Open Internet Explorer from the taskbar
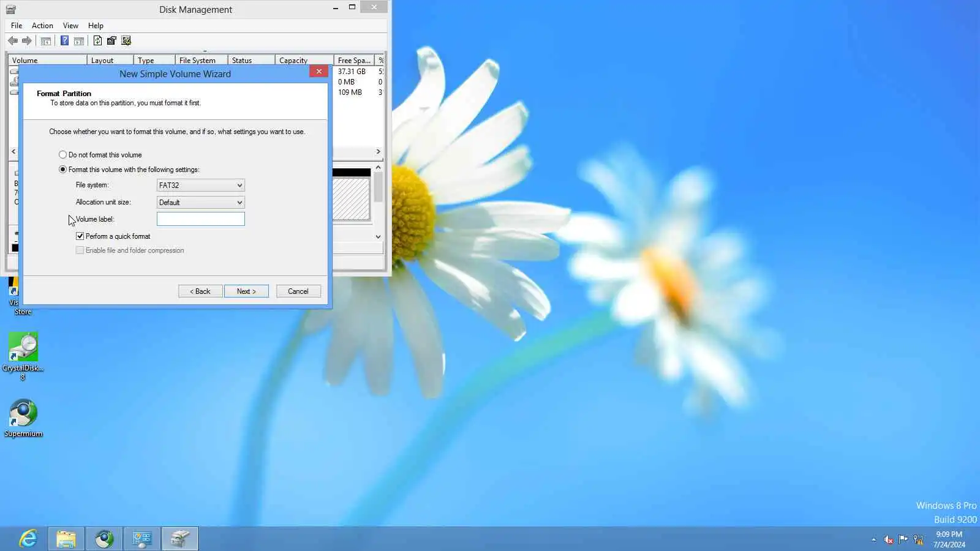980x551 pixels. 28,539
